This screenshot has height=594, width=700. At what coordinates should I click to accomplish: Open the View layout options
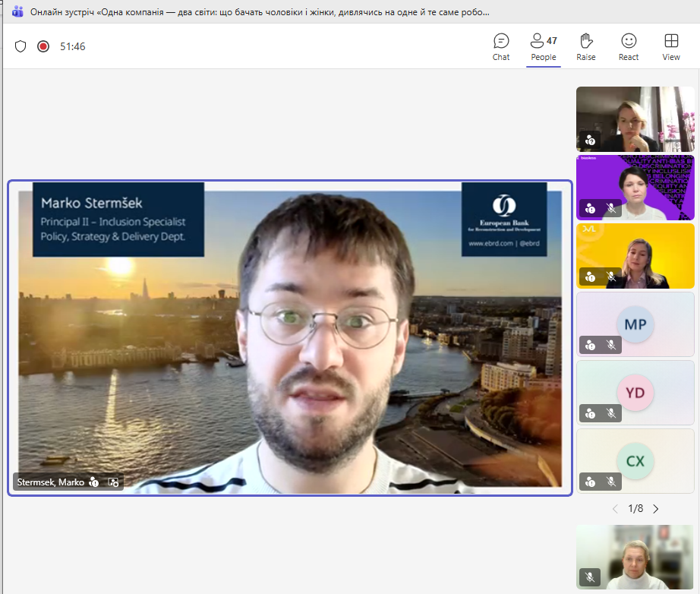point(670,47)
